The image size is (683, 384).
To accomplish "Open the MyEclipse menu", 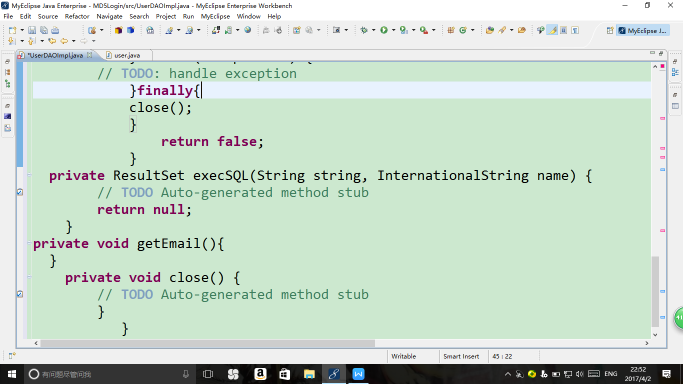I will [x=215, y=17].
